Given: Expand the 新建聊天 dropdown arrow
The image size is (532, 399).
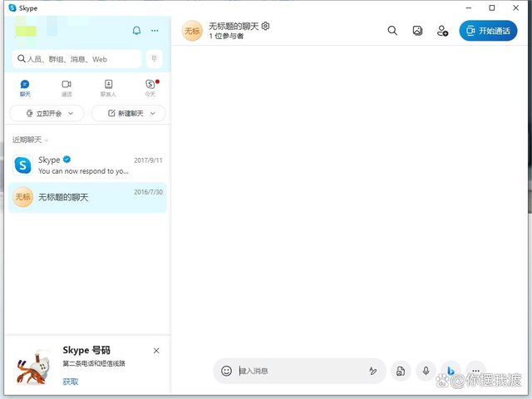Looking at the screenshot, I should coord(153,113).
